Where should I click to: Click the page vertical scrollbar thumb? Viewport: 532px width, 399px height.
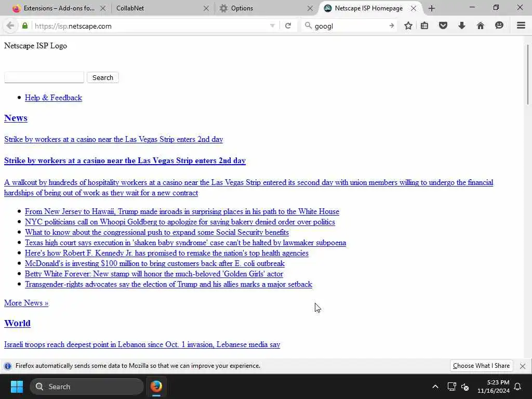(x=528, y=75)
